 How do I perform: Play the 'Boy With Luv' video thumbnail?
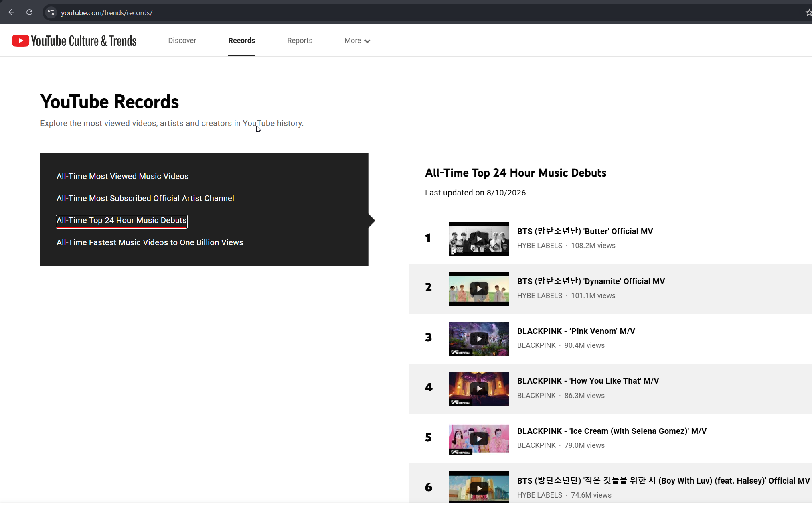tap(479, 487)
